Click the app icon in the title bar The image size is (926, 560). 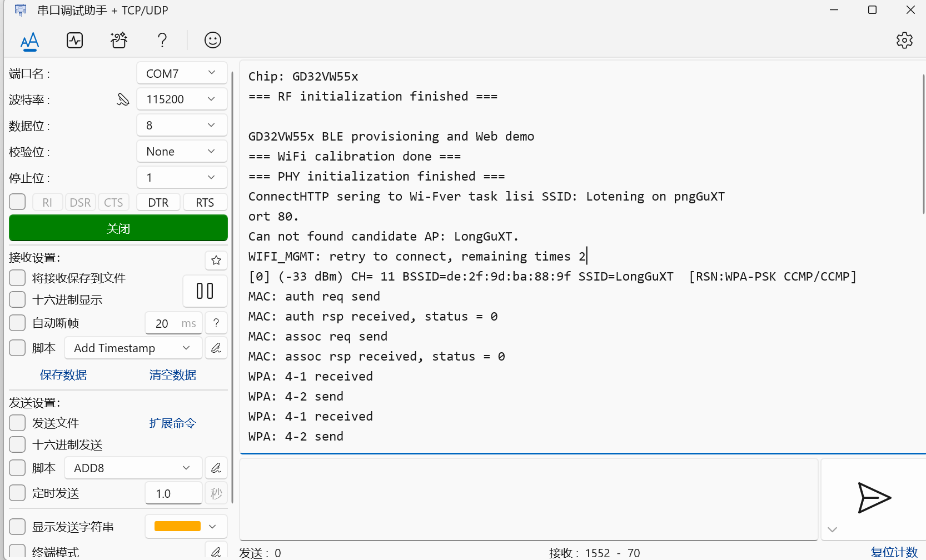pos(21,10)
